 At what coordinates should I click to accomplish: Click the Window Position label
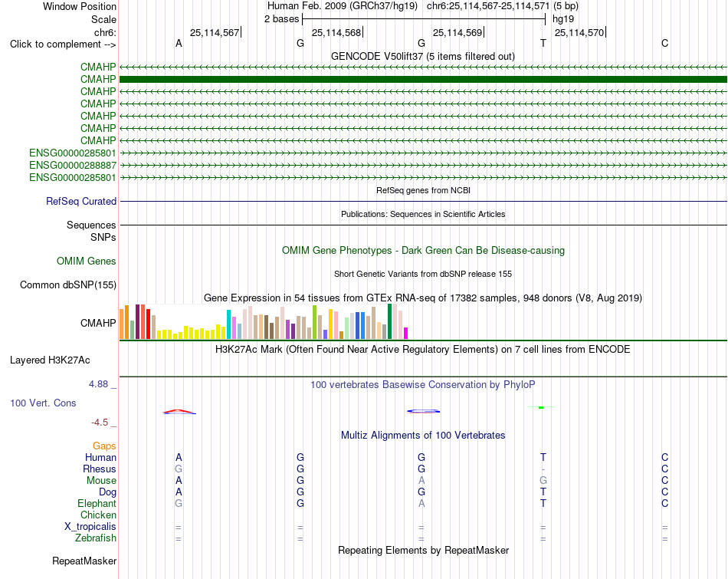click(x=80, y=6)
